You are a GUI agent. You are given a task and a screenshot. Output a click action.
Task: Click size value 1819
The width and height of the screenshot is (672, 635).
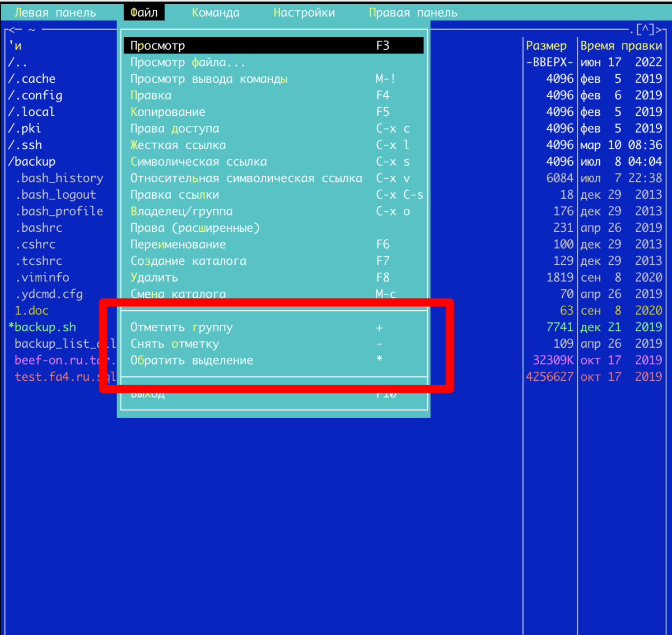[560, 277]
